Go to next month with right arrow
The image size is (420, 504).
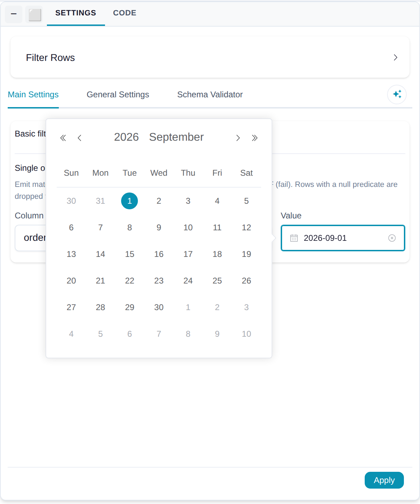[238, 138]
